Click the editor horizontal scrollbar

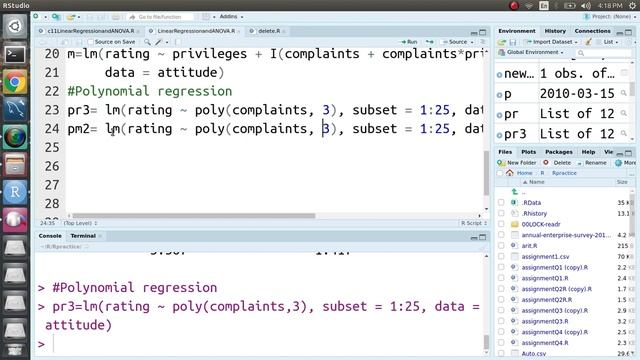(x=194, y=216)
